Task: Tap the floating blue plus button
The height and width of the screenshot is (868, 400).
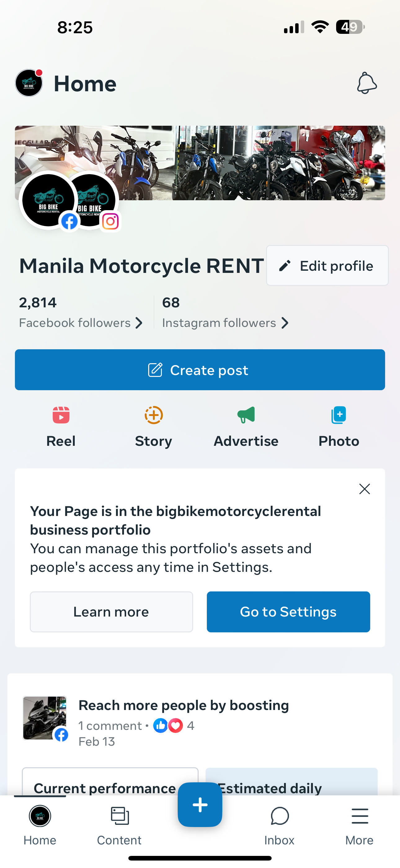Action: pyautogui.click(x=200, y=805)
